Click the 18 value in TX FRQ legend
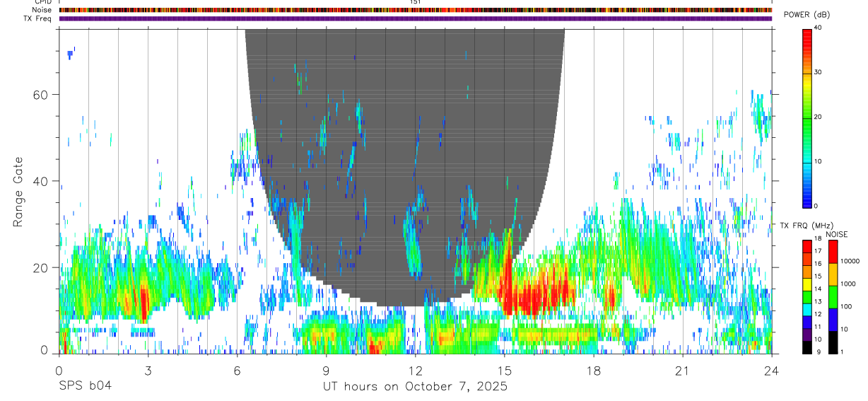The width and height of the screenshot is (868, 401). (817, 239)
